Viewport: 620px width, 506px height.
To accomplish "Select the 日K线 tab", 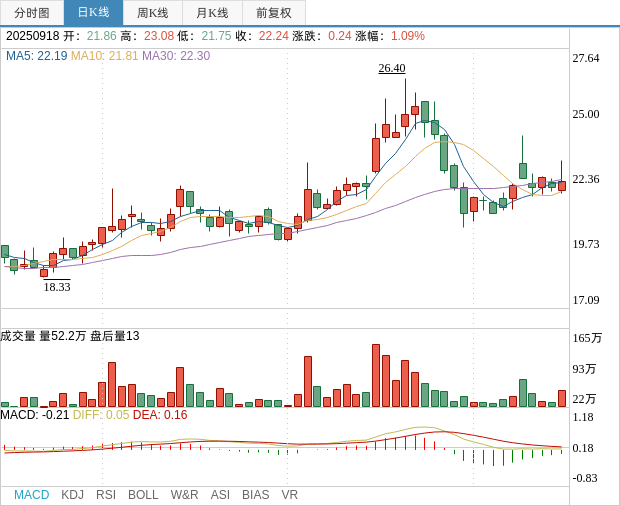I will [x=93, y=13].
